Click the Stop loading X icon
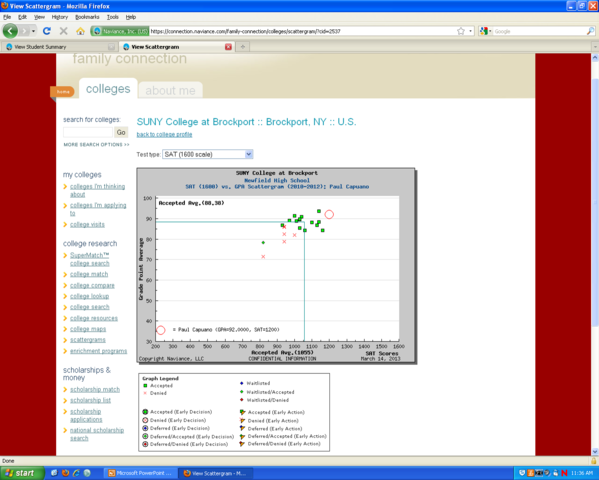This screenshot has width=599, height=480. click(63, 31)
